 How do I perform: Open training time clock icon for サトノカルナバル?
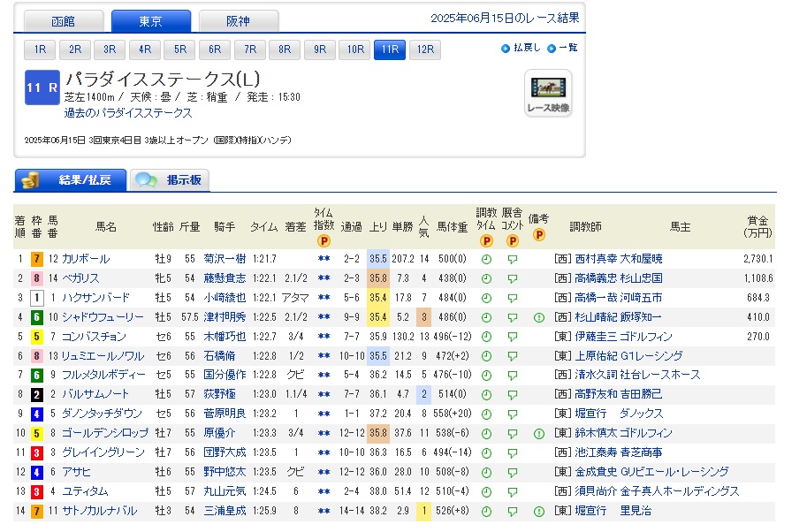[486, 511]
